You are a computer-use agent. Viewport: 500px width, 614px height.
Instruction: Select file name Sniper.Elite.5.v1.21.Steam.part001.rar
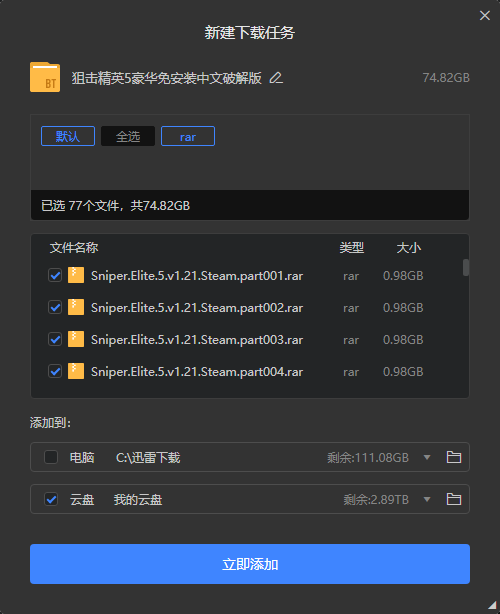[x=197, y=276]
